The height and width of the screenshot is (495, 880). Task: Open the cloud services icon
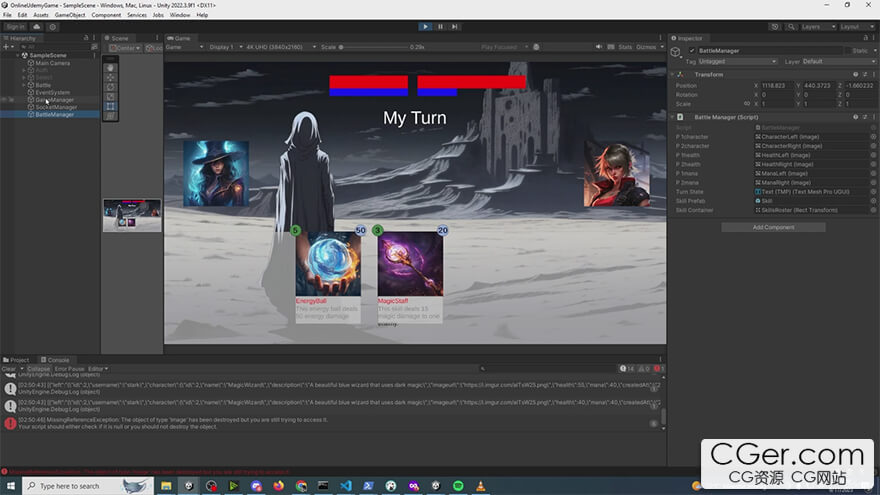coord(36,26)
